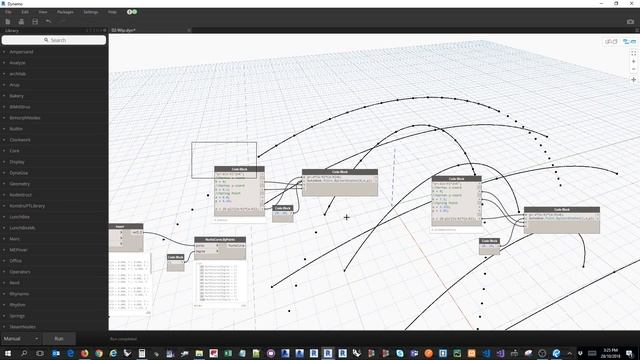Screen dimensions: 640x360
Task: Click the taskbar search magnifier icon
Action: click(24, 353)
